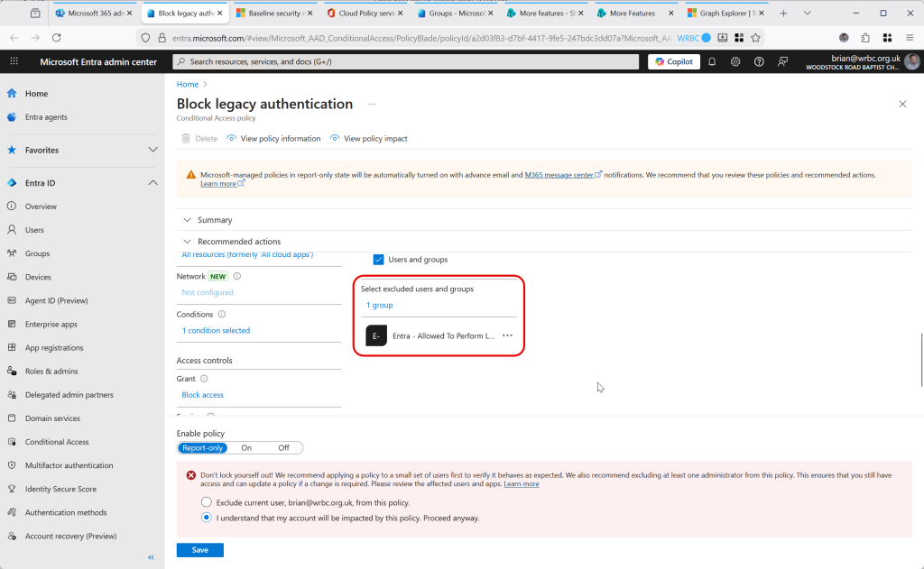The image size is (924, 569).
Task: Collapse the Entra ID sidebar group
Action: click(x=152, y=183)
